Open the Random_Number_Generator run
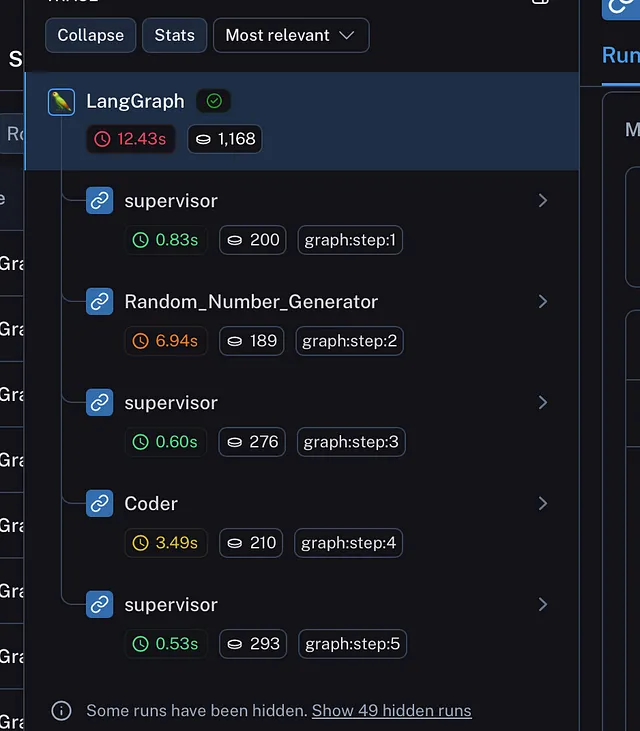This screenshot has width=640, height=731. click(x=251, y=302)
